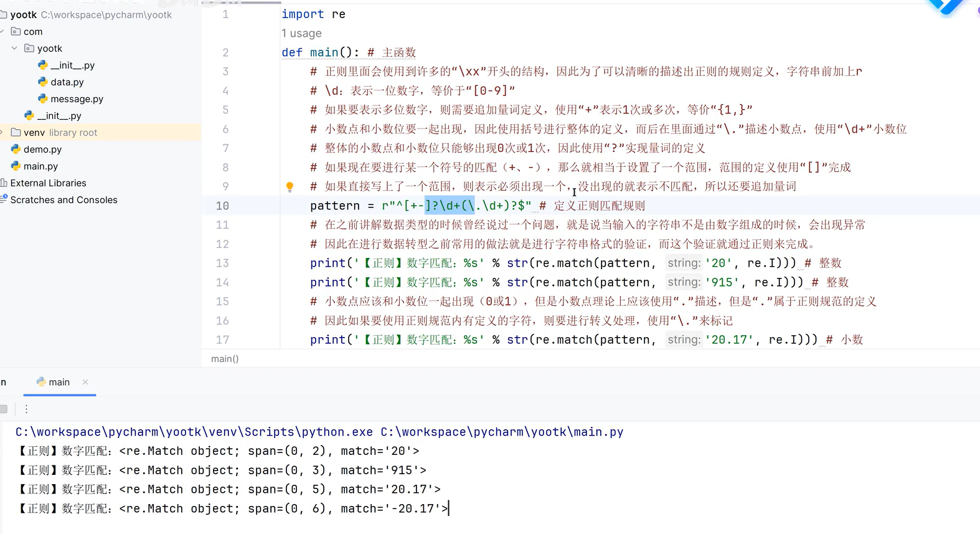Click the Python icon of demo.py
The image size is (980, 534).
coord(16,149)
